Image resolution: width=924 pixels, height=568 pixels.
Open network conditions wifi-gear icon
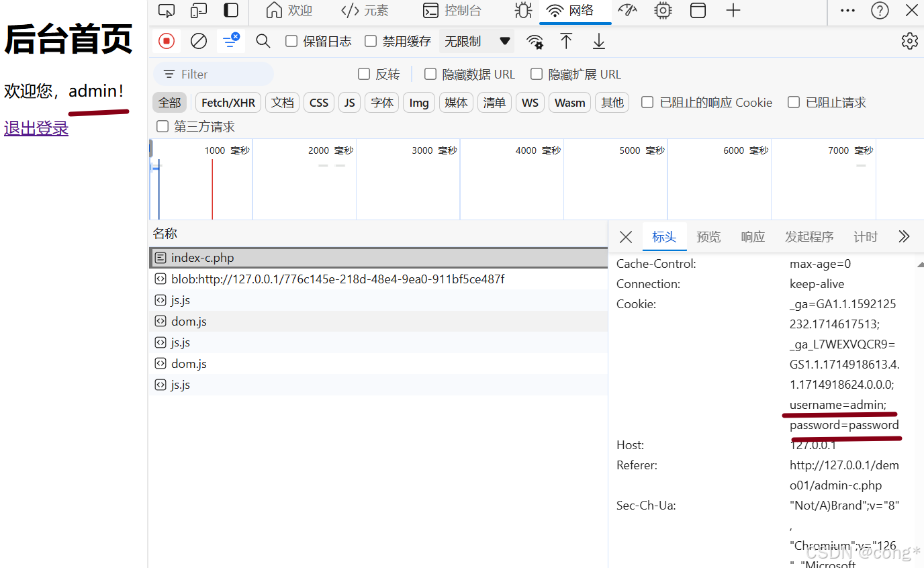coord(535,42)
